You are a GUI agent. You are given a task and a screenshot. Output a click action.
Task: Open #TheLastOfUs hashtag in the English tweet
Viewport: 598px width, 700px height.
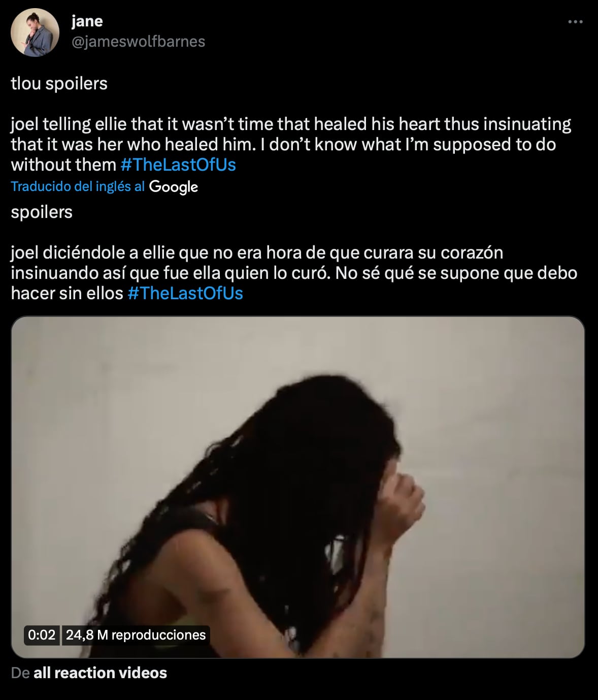(178, 165)
